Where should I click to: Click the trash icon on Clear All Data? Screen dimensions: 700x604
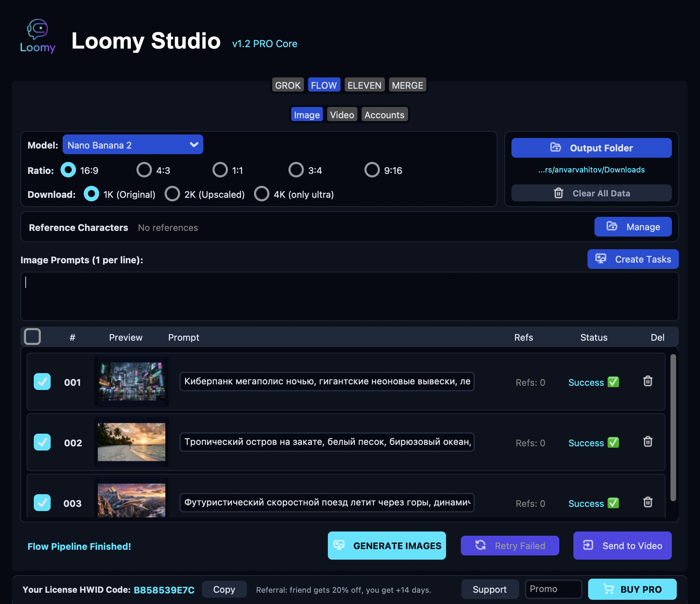click(x=559, y=193)
